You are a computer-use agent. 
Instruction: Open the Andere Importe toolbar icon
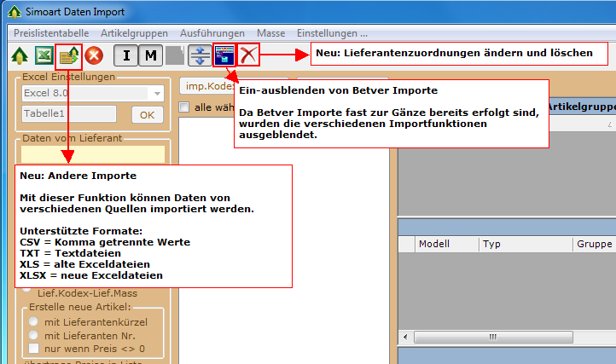click(x=68, y=56)
